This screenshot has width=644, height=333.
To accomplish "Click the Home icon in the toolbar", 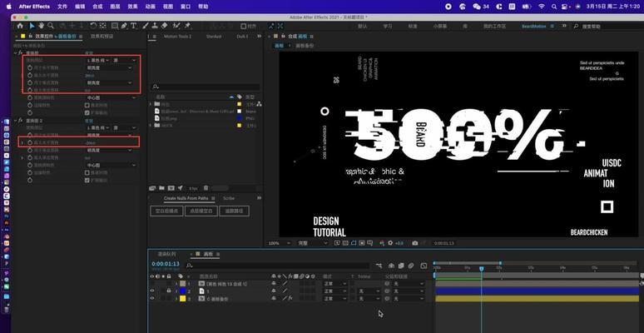I will click(20, 26).
